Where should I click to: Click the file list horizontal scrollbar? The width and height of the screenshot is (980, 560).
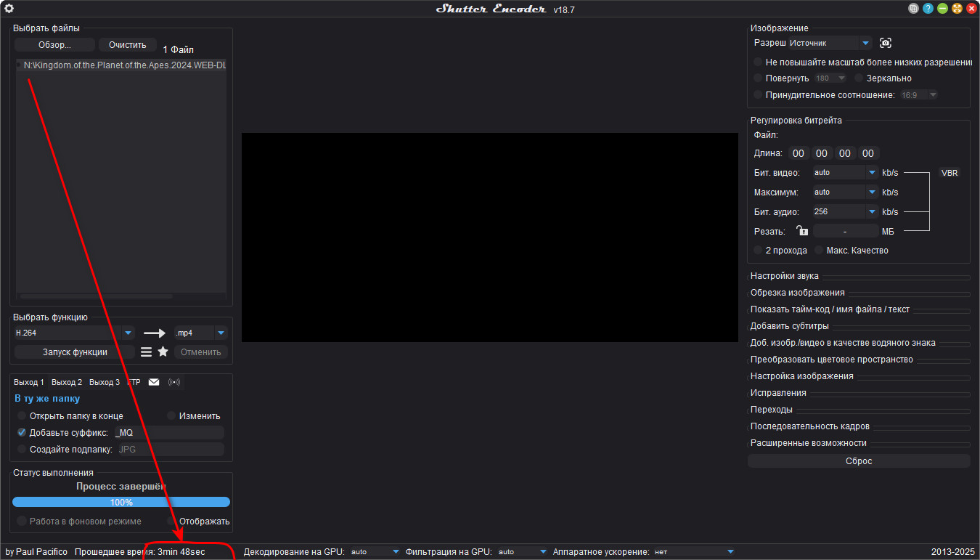click(x=96, y=296)
